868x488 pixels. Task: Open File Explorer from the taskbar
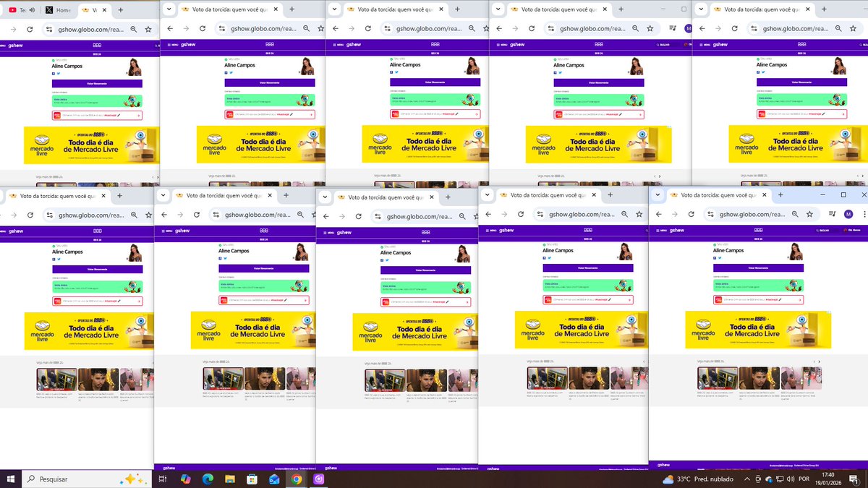(x=230, y=479)
